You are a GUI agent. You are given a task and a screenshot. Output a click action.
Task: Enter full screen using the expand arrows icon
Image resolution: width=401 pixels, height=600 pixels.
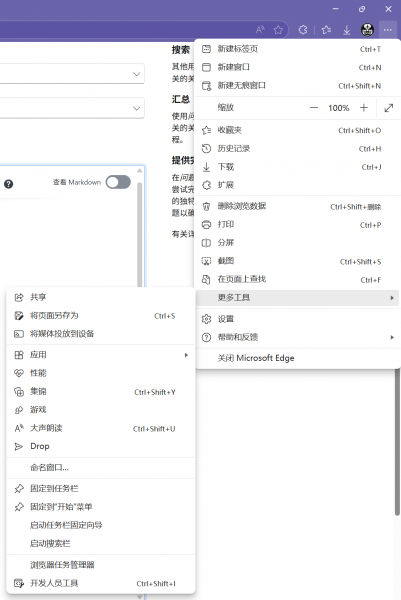click(x=389, y=108)
